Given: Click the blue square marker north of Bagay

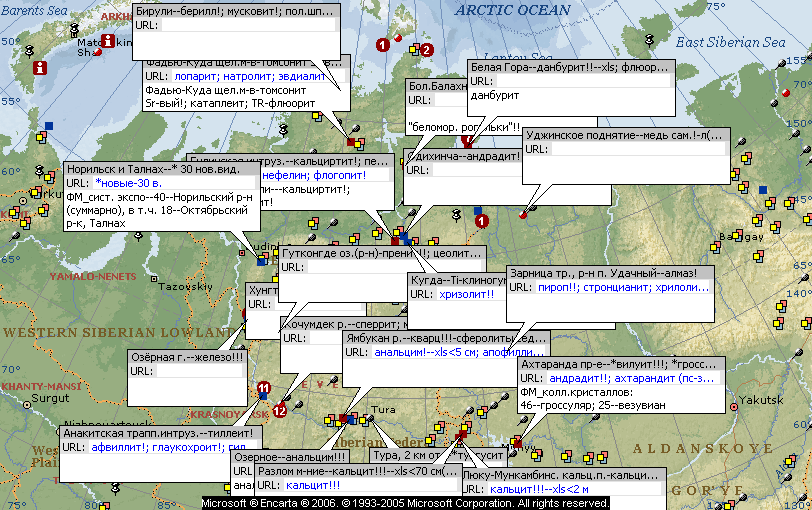Looking at the screenshot, I should coord(762,189).
